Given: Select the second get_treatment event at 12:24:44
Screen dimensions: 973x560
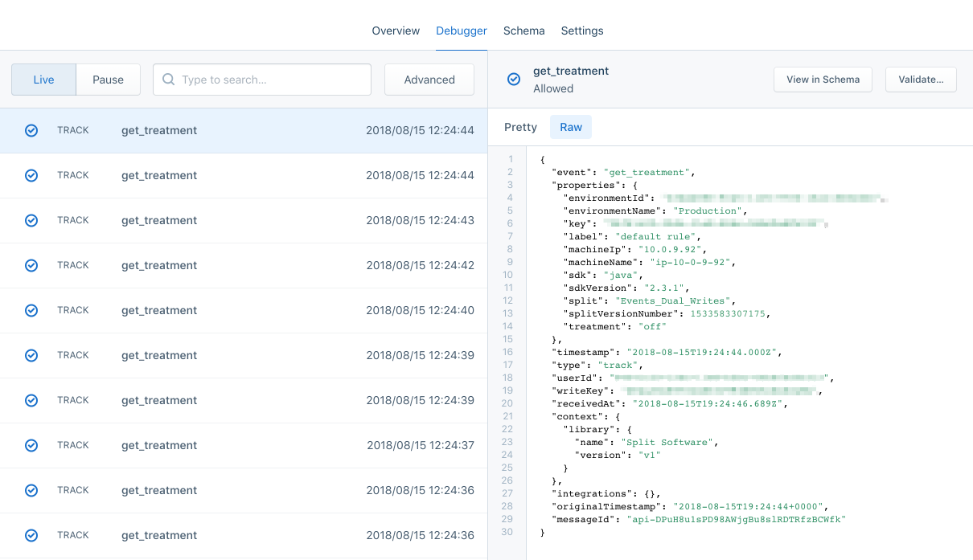Looking at the screenshot, I should [x=241, y=174].
